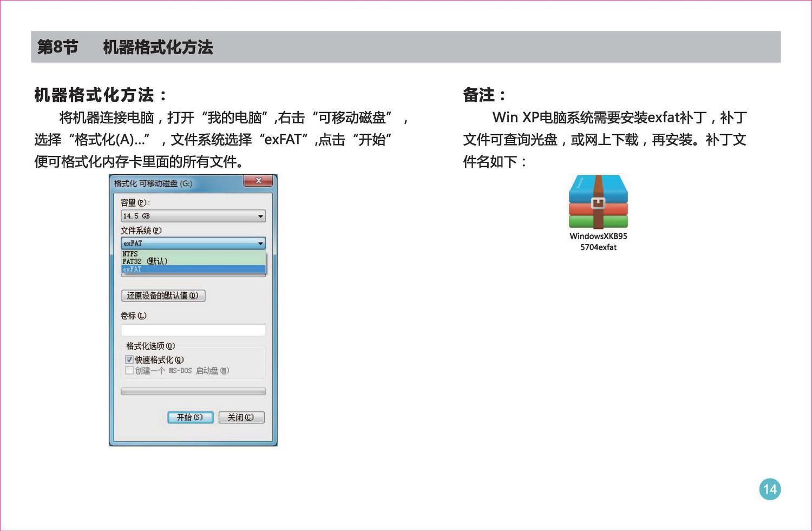Viewport: 812px width, 531px height.
Task: Click the 关闭 button
Action: pos(241,417)
